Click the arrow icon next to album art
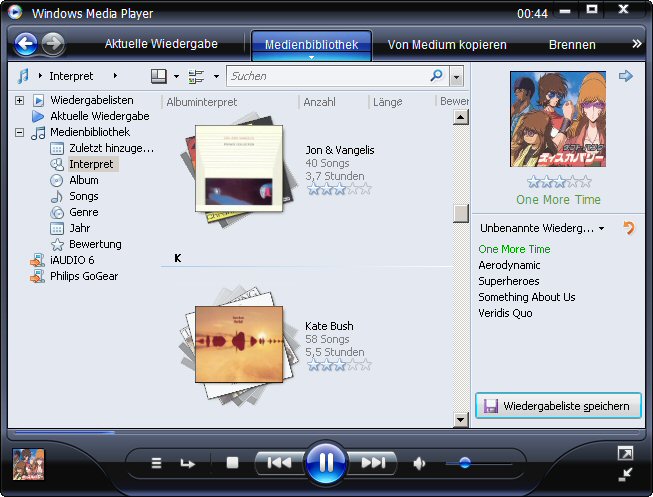This screenshot has width=653, height=497. pyautogui.click(x=626, y=76)
